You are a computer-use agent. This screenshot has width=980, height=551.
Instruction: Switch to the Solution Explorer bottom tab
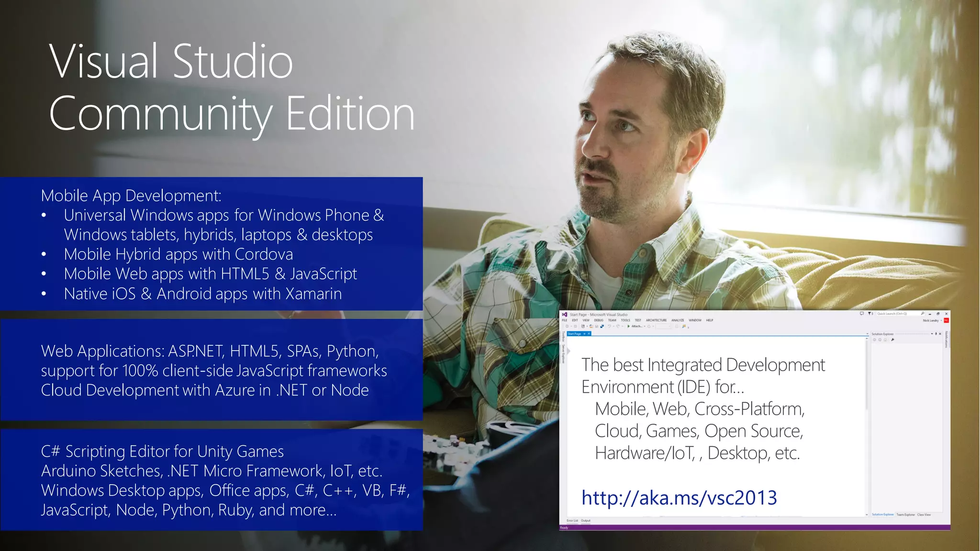pos(883,515)
